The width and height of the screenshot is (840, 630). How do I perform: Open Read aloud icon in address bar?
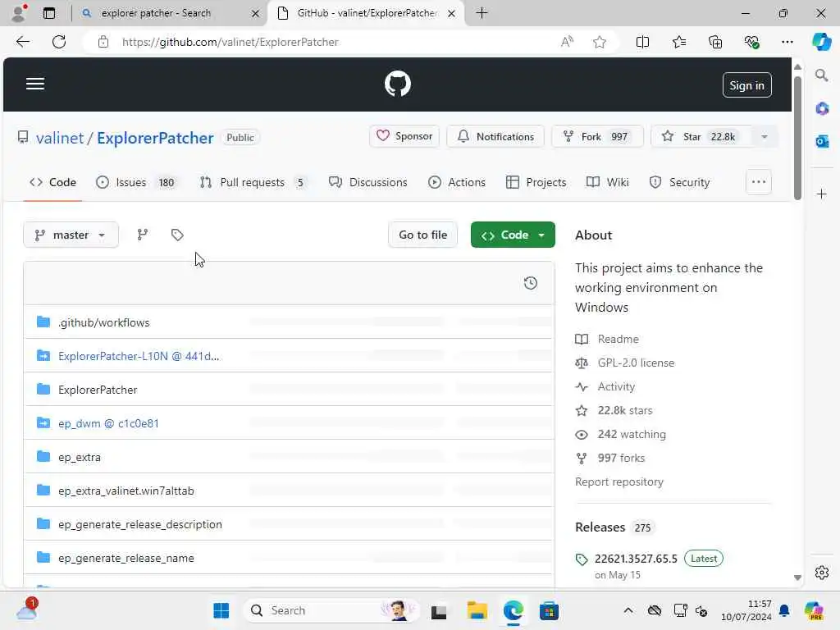(x=567, y=42)
